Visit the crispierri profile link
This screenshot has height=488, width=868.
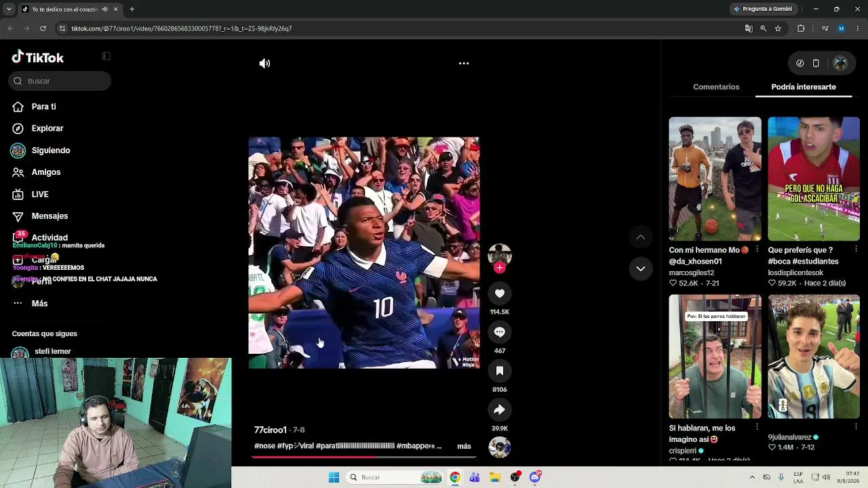pyautogui.click(x=683, y=451)
